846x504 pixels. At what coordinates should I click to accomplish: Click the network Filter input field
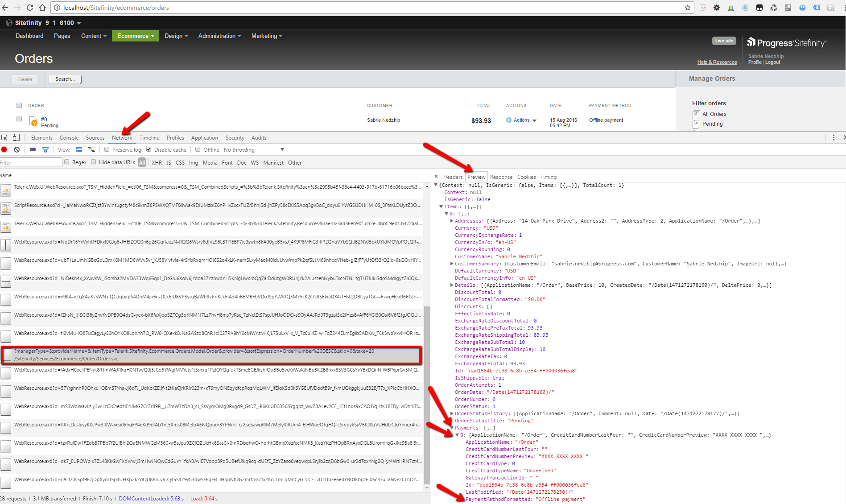coord(31,162)
